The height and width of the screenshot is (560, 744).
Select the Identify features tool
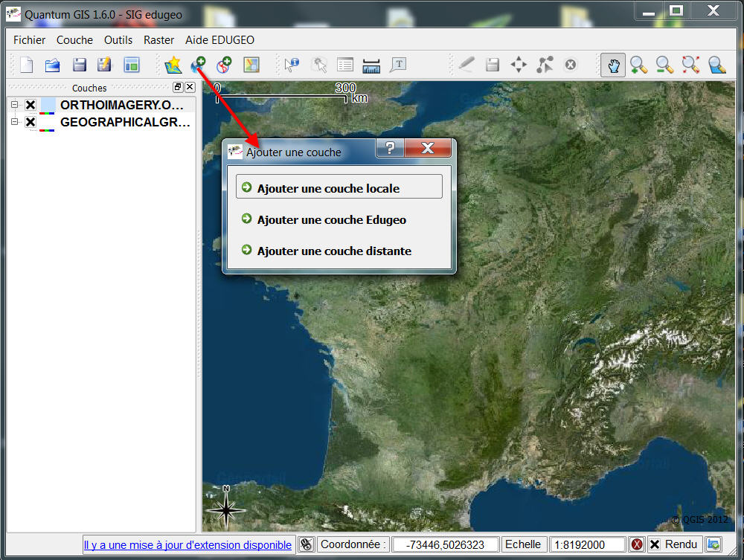(x=292, y=65)
